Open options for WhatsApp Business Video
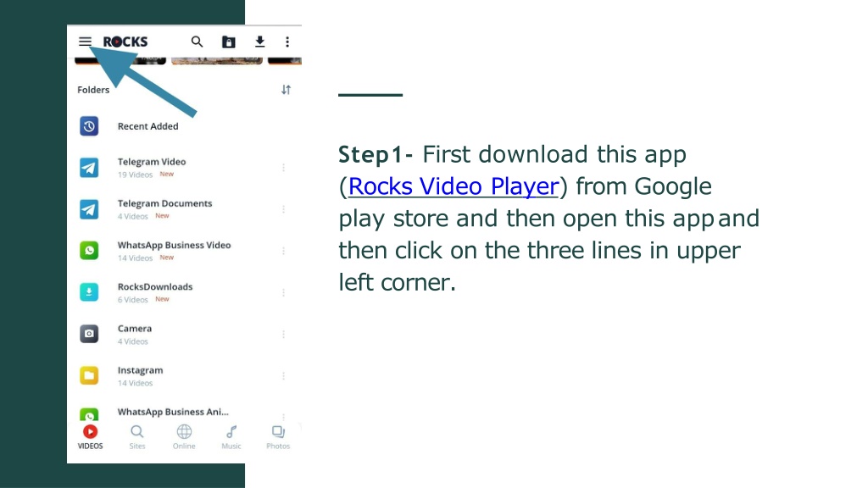 coord(283,251)
